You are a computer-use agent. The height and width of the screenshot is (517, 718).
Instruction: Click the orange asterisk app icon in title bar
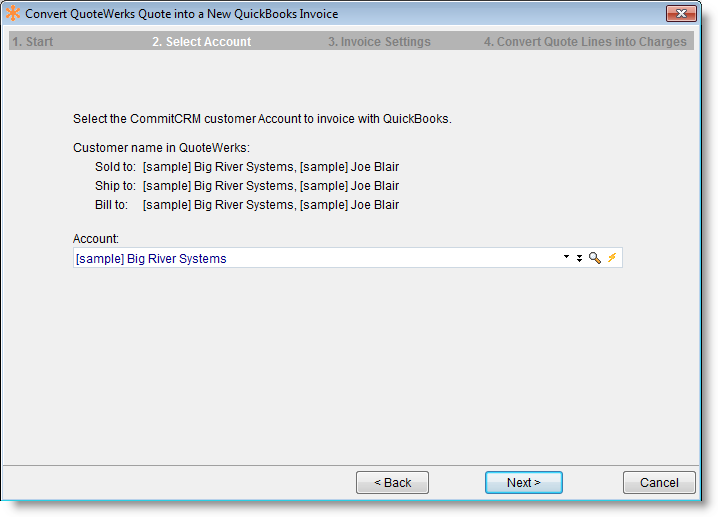[13, 14]
